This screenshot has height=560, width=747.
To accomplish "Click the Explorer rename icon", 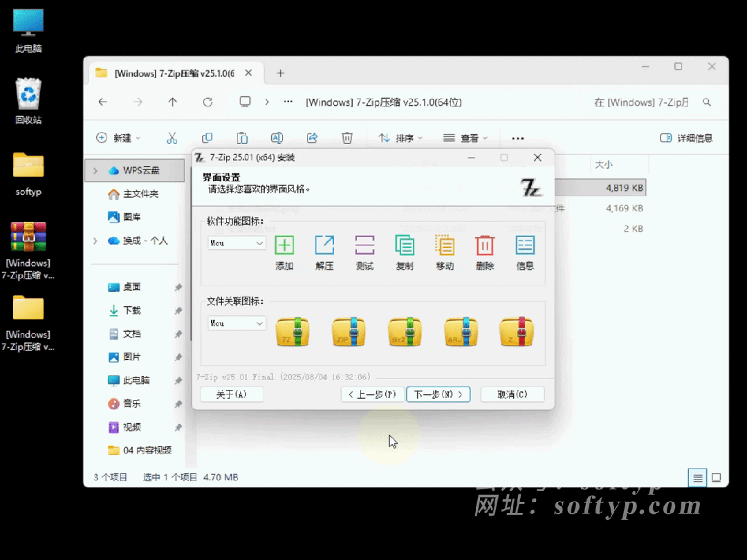I will point(277,138).
